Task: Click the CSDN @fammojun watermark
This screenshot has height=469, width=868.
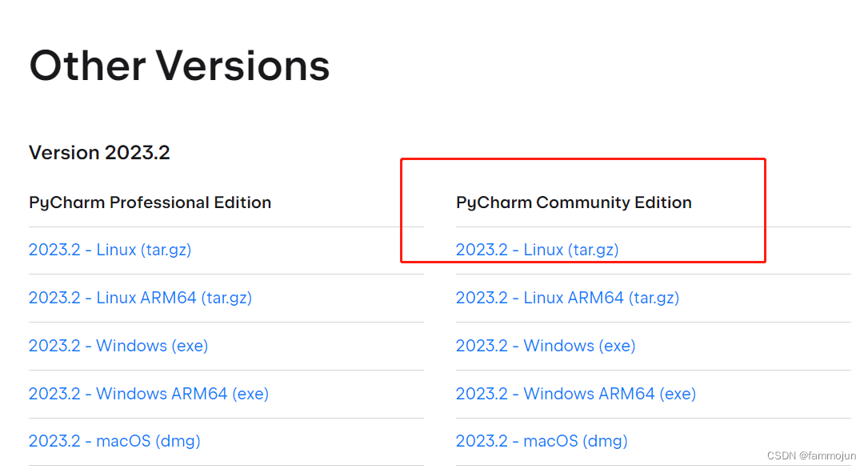Action: [811, 455]
